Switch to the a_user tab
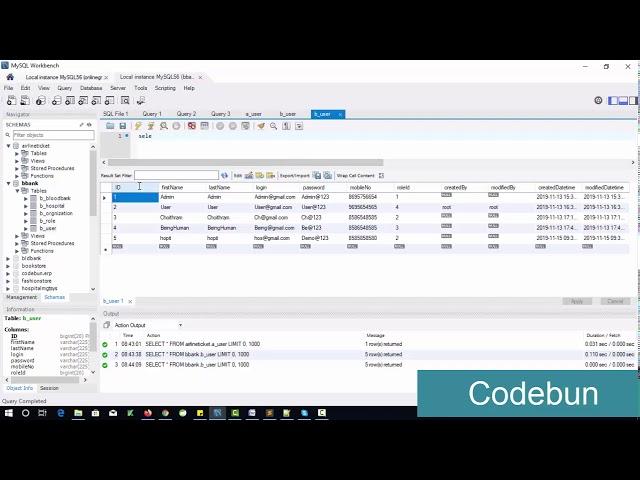The width and height of the screenshot is (640, 480). 253,114
